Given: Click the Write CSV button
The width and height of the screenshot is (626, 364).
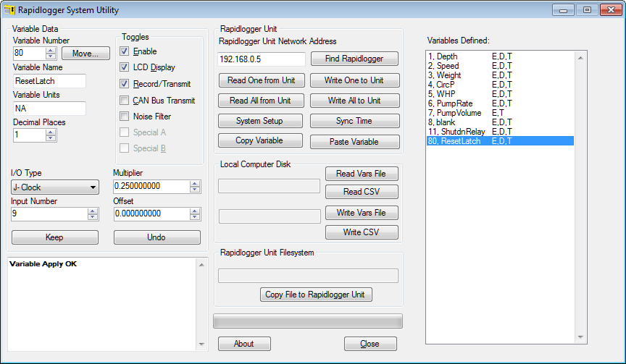Looking at the screenshot, I should (x=362, y=232).
